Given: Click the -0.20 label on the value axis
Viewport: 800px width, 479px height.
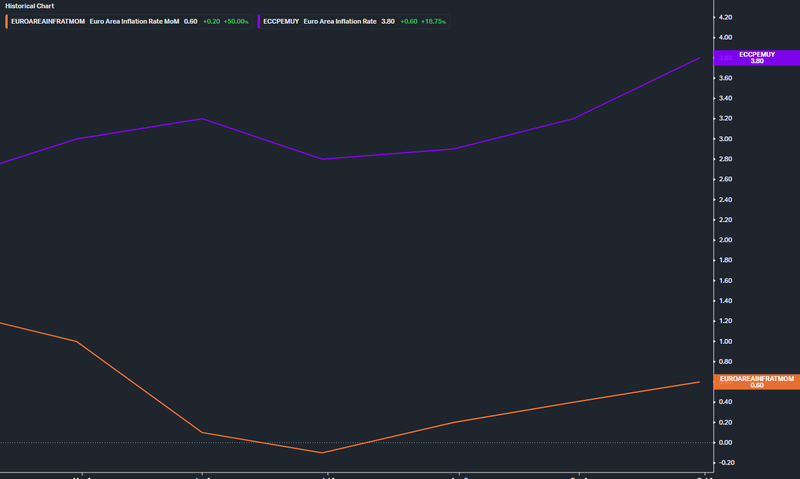Looking at the screenshot, I should [x=727, y=463].
